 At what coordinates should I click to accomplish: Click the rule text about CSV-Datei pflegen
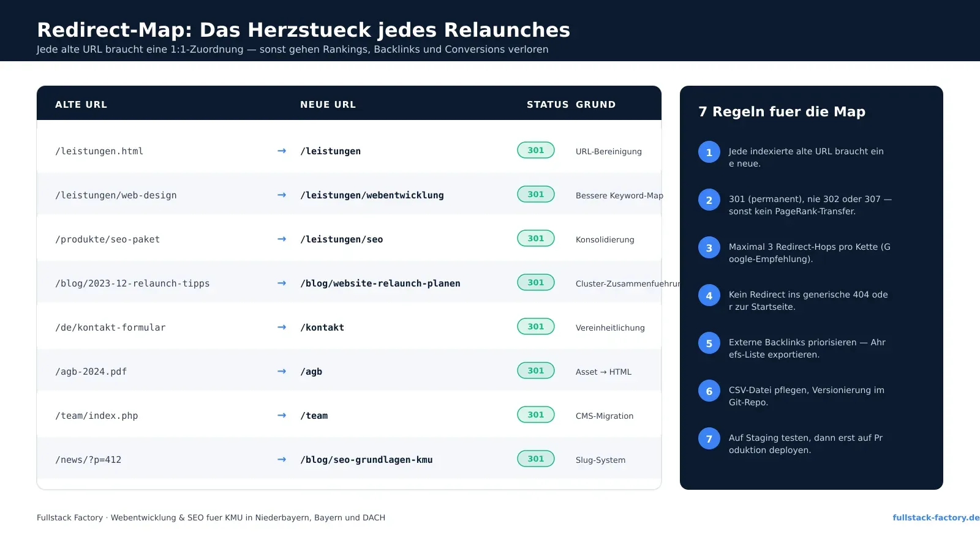806,396
